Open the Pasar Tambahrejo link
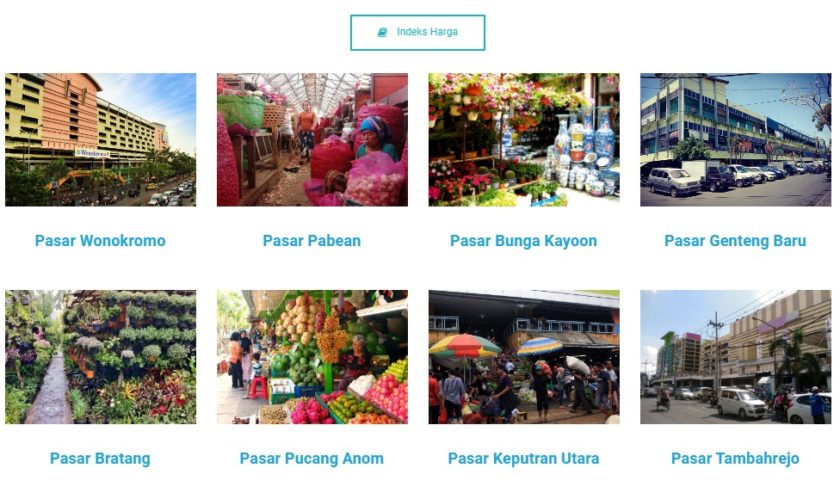840x493 pixels. (x=735, y=459)
